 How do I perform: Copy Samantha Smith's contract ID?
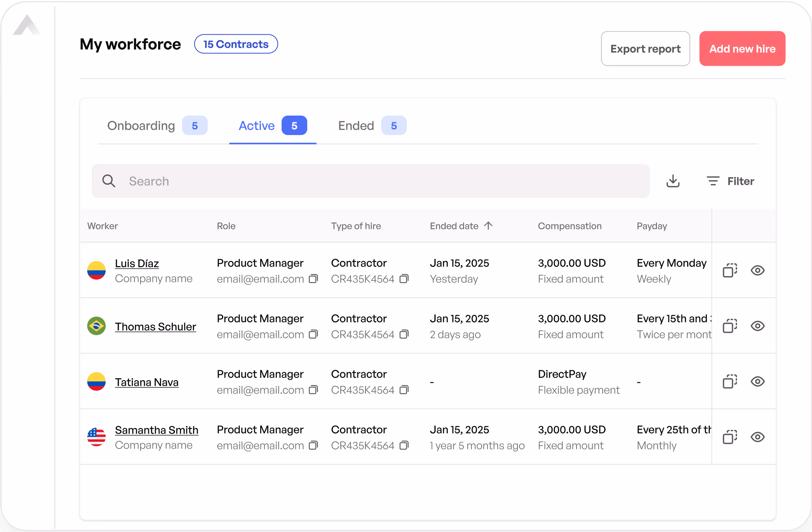point(404,446)
